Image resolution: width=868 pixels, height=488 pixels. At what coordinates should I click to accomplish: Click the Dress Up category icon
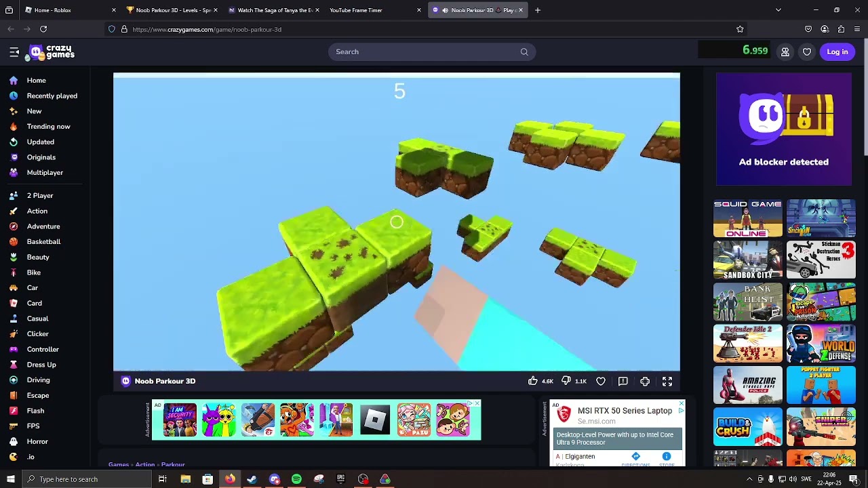(14, 365)
